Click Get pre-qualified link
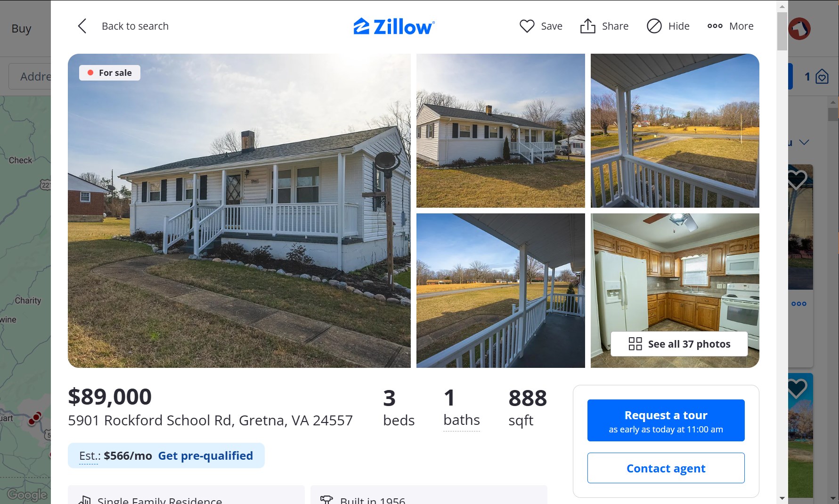 click(x=205, y=455)
